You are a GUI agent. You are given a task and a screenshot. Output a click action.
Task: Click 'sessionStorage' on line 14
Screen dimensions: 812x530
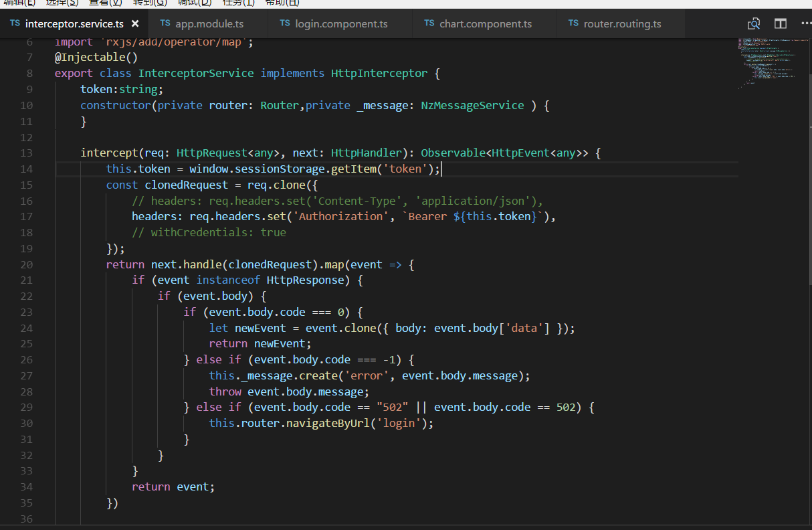[280, 169]
